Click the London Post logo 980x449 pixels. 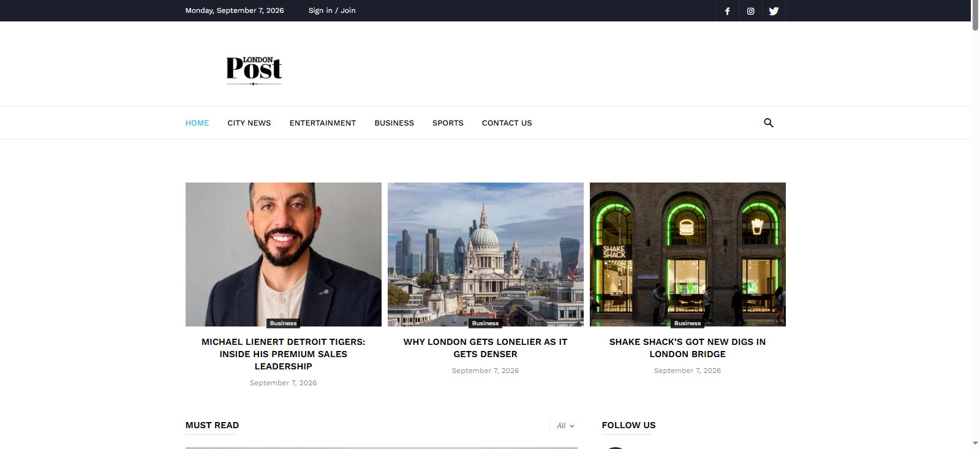[254, 70]
